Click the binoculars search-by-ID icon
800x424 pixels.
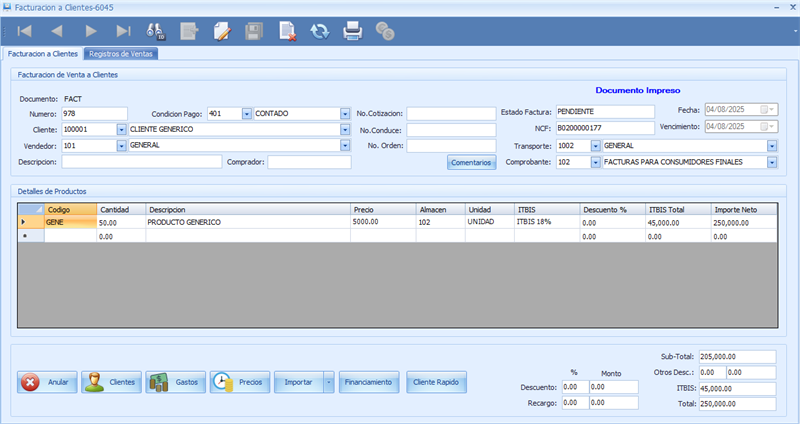pyautogui.click(x=155, y=31)
